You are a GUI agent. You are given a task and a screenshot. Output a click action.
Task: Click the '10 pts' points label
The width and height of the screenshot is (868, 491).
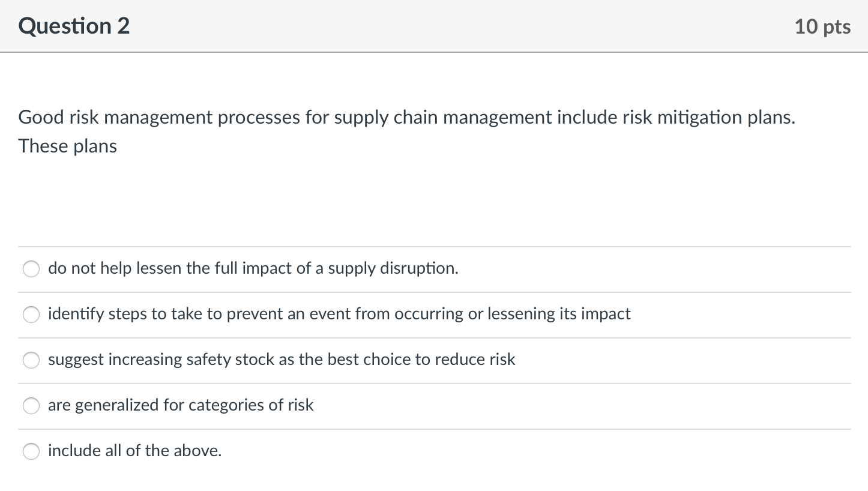point(823,26)
